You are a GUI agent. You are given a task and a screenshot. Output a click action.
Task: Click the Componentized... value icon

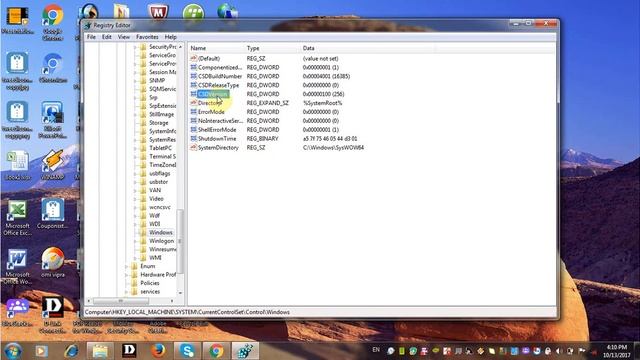pyautogui.click(x=193, y=67)
